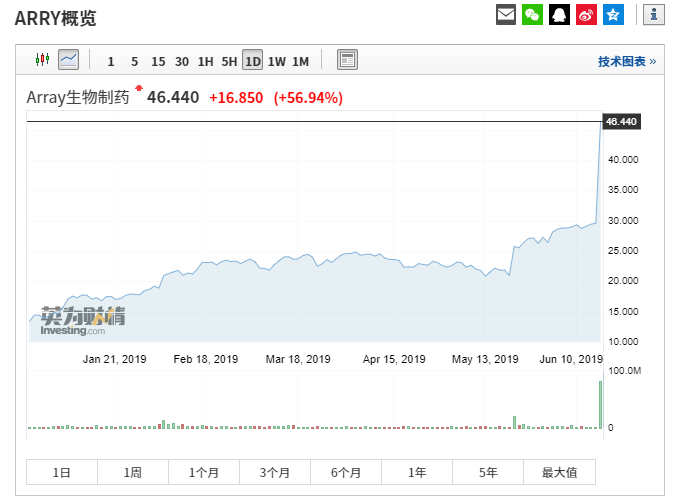Click the Jan 21, 2019 axis label
The width and height of the screenshot is (676, 503).
click(x=115, y=359)
